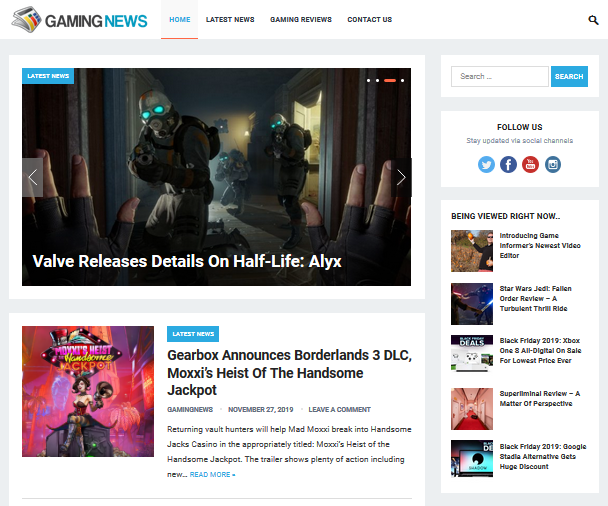Click Latest News tag above Borderlands article
The height and width of the screenshot is (506, 608).
[x=193, y=334]
